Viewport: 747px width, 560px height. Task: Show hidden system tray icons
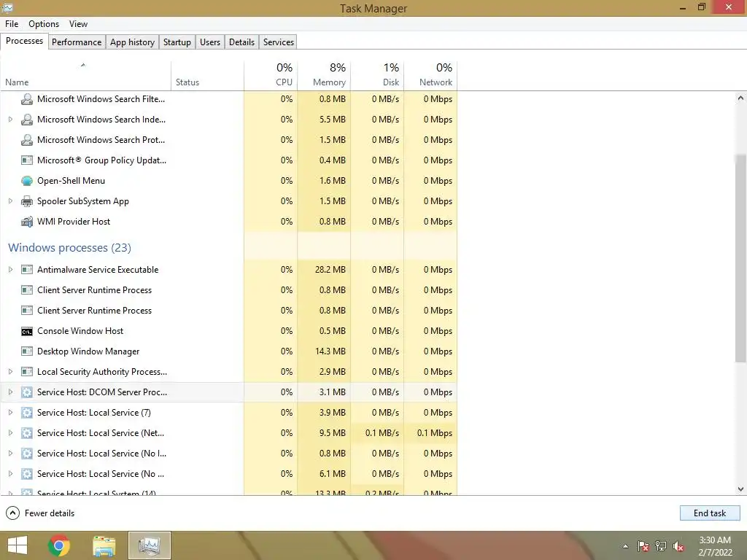(x=625, y=546)
